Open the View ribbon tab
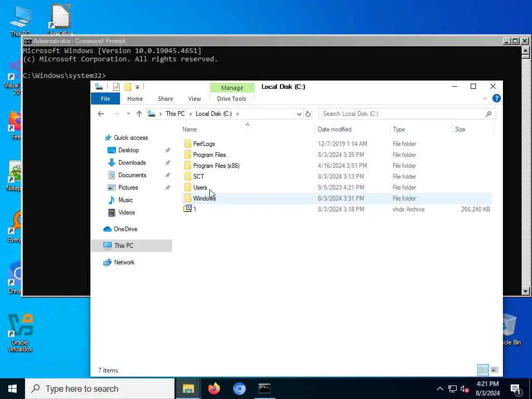This screenshot has width=532, height=399. [194, 99]
